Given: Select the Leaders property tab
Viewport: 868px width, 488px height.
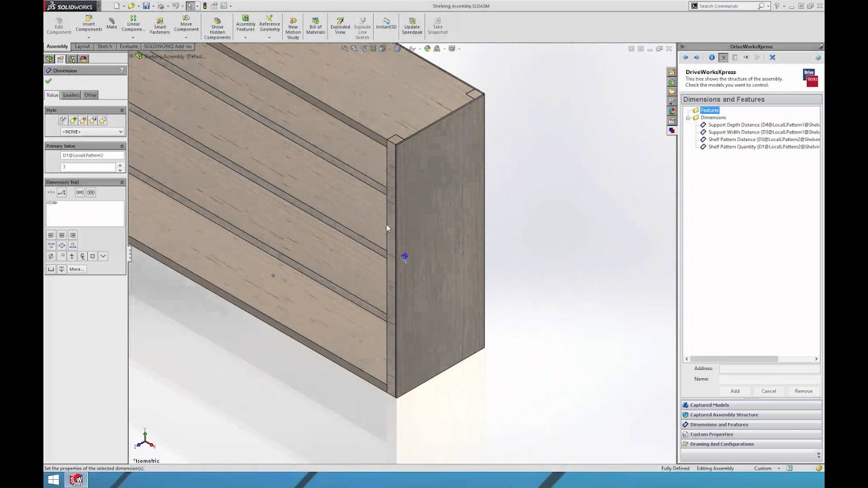Looking at the screenshot, I should 71,95.
